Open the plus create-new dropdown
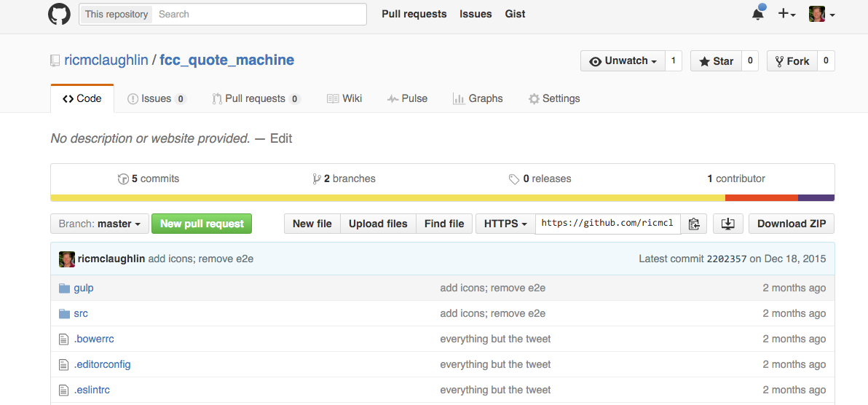The width and height of the screenshot is (868, 405). pyautogui.click(x=786, y=14)
